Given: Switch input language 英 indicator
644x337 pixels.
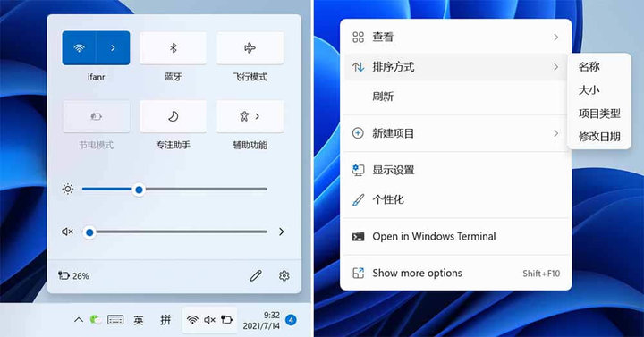Looking at the screenshot, I should (x=139, y=320).
